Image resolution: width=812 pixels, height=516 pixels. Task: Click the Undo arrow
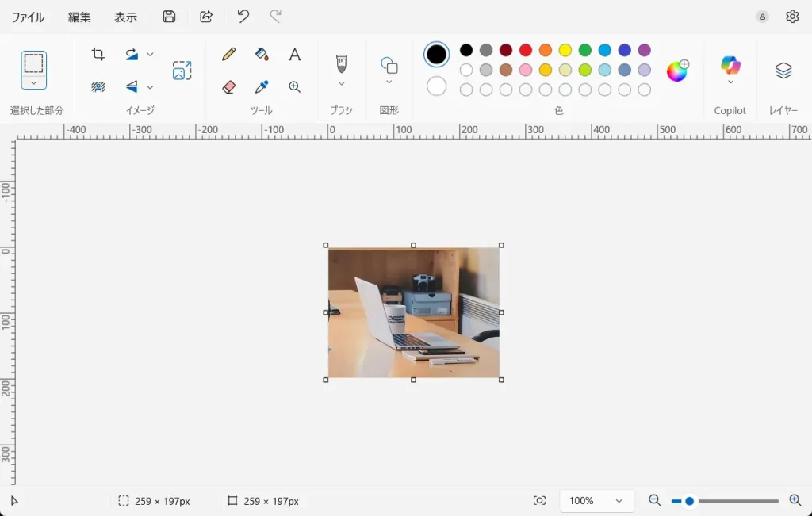(x=243, y=17)
